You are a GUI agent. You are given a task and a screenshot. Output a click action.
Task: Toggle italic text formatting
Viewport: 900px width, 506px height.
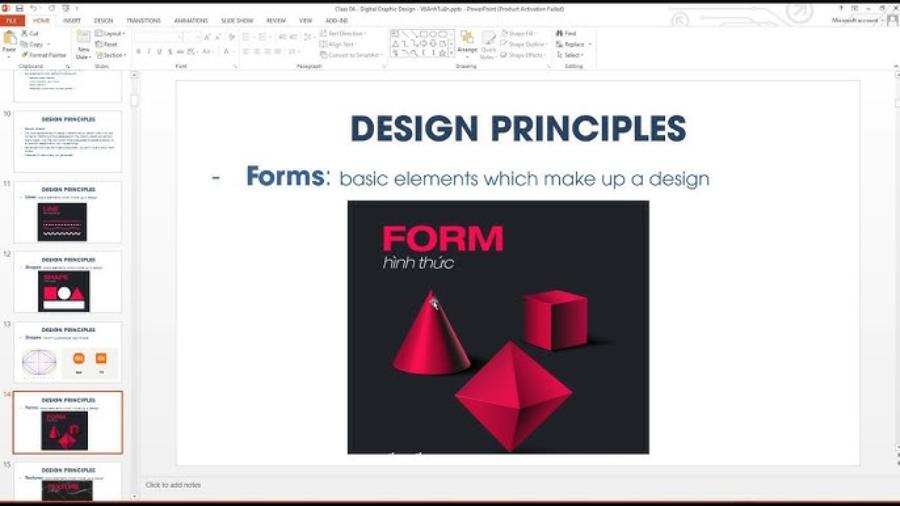point(149,52)
